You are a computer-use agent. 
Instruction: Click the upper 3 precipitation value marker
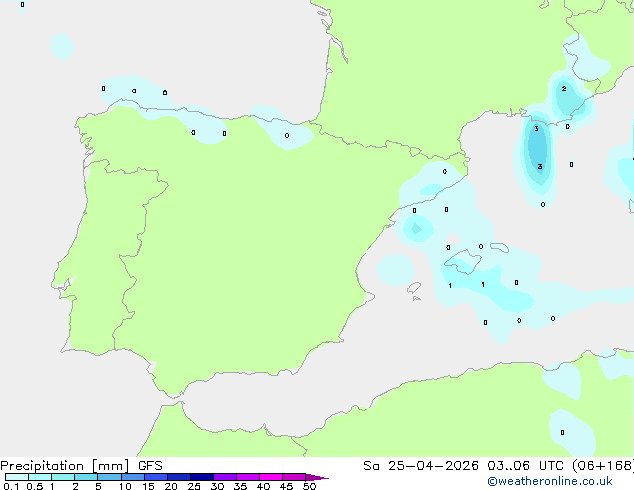coord(536,129)
